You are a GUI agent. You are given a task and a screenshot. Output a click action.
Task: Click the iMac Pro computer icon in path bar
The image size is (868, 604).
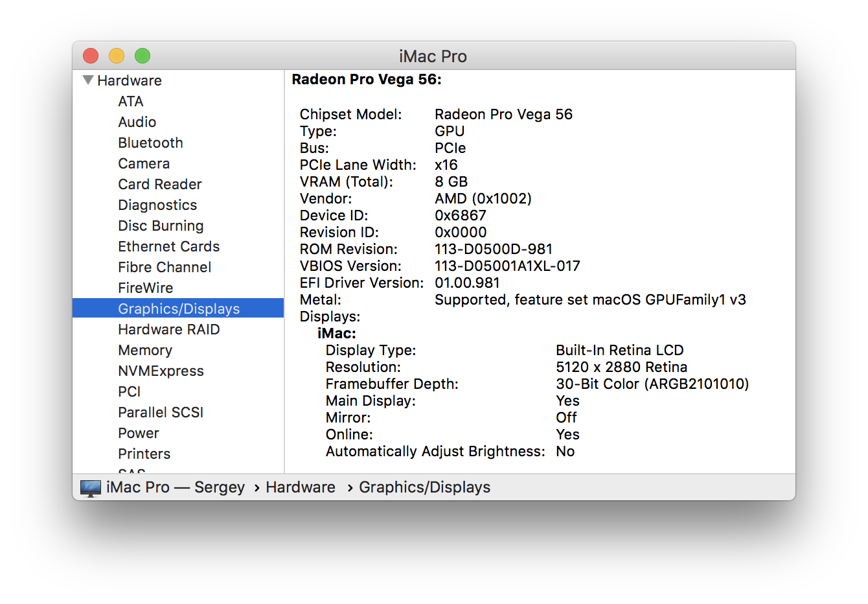[91, 487]
